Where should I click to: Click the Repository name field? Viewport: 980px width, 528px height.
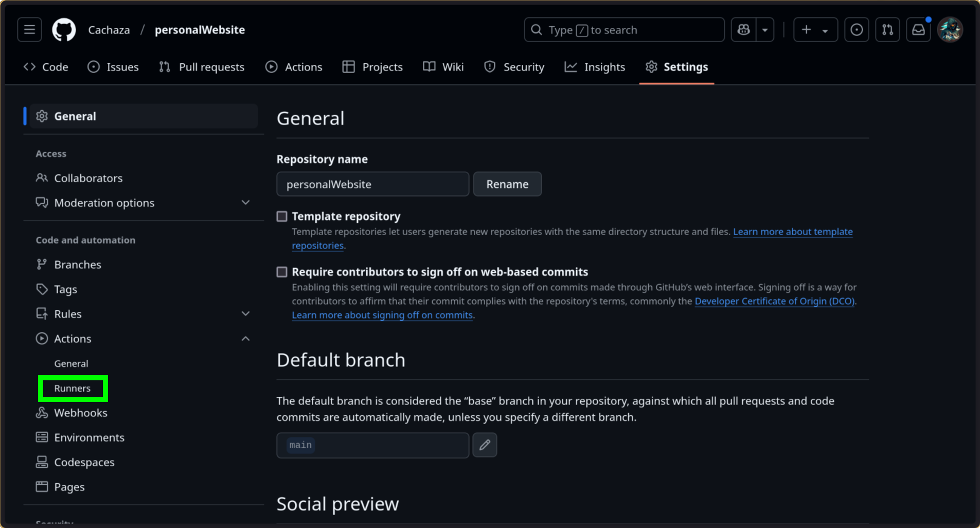tap(372, 184)
